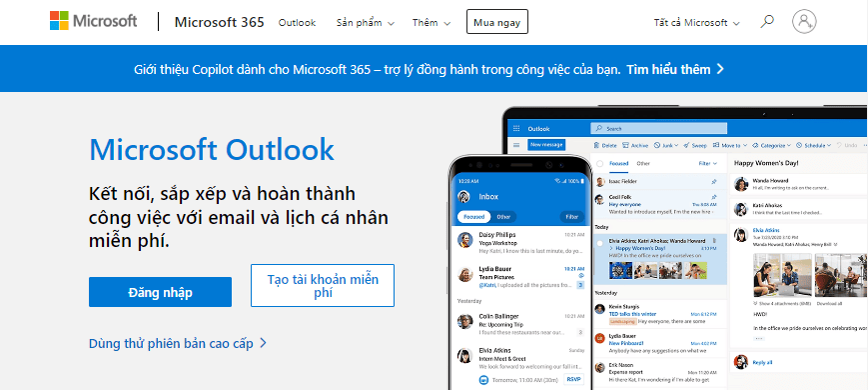The image size is (868, 390).
Task: Select the Focused pill on the phone mockup
Action: [473, 217]
